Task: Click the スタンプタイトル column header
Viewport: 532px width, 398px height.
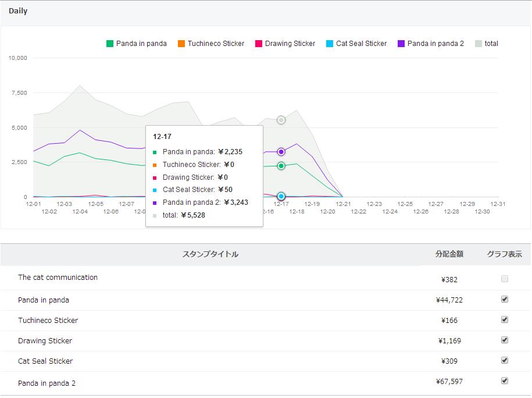Action: [210, 254]
